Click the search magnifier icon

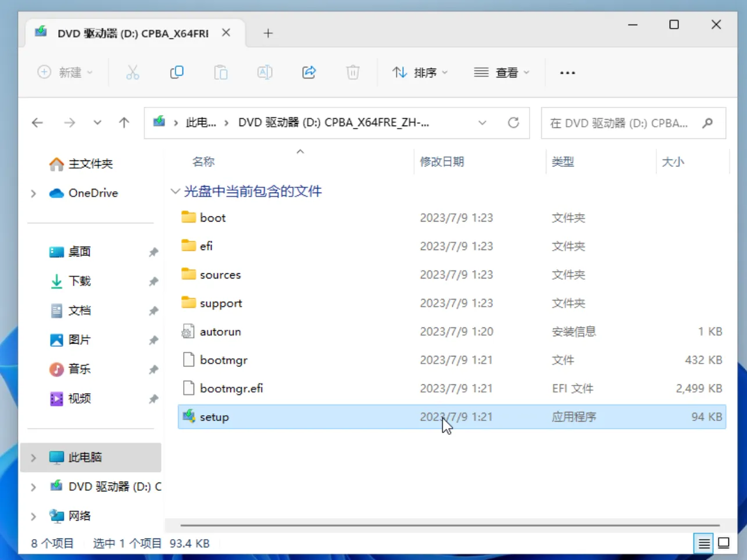coord(707,123)
